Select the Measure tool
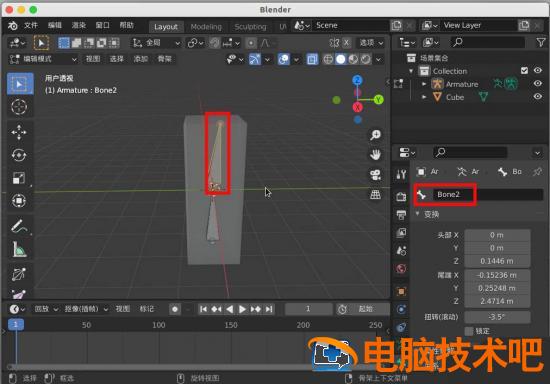This screenshot has width=550, height=384. click(19, 249)
